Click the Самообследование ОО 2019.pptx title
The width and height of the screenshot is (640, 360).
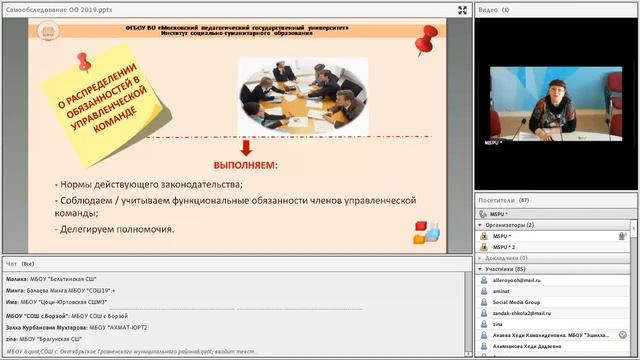(59, 10)
